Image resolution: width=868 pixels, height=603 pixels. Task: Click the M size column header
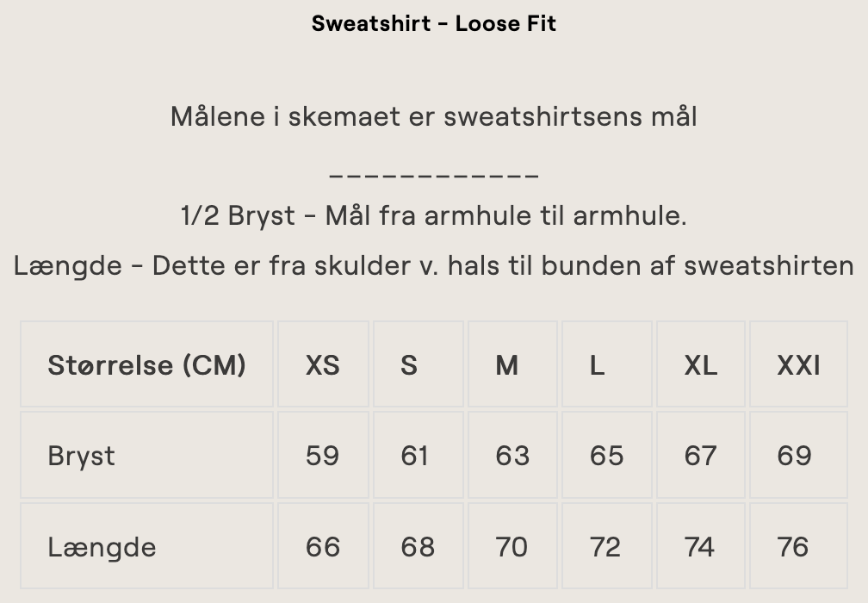[x=507, y=365]
